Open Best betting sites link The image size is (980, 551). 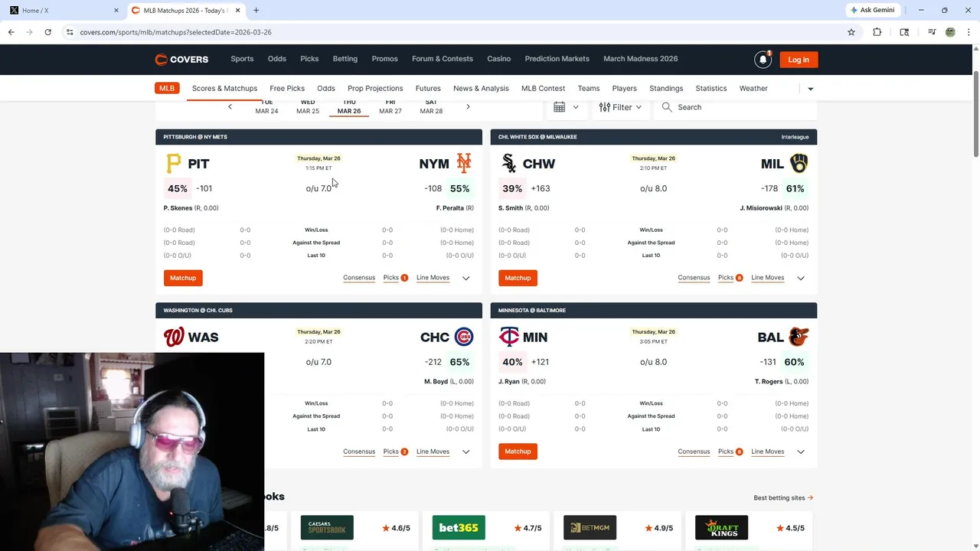(783, 497)
